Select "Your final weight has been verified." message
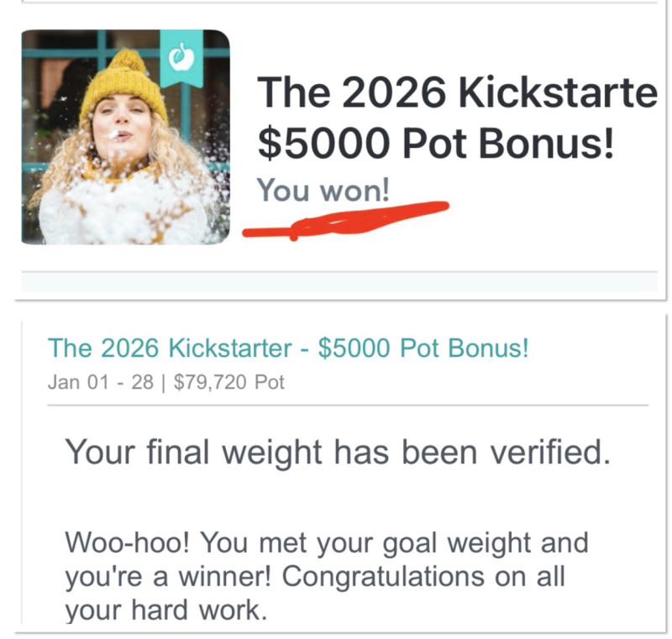The image size is (672, 639). pos(335,453)
